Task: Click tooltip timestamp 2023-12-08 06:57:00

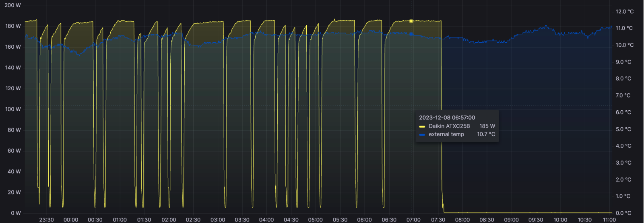Action: [x=447, y=118]
